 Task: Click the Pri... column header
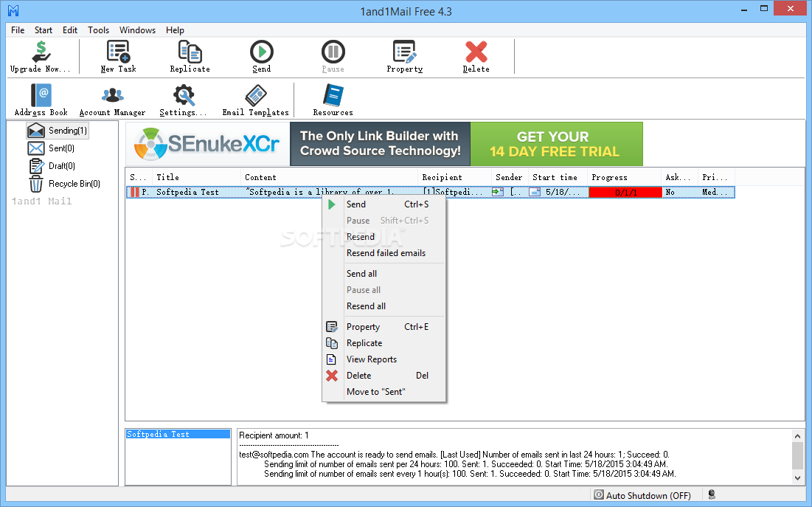pyautogui.click(x=715, y=177)
